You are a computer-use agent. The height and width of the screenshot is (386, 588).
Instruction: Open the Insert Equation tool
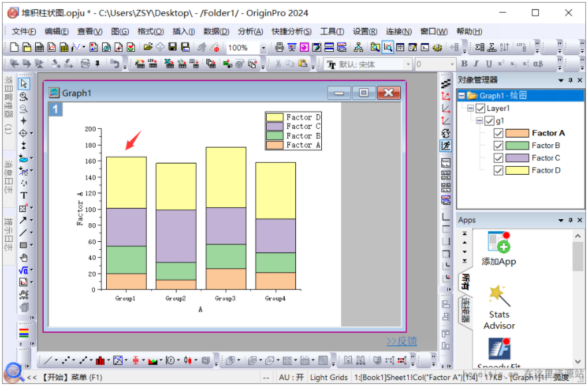23,270
